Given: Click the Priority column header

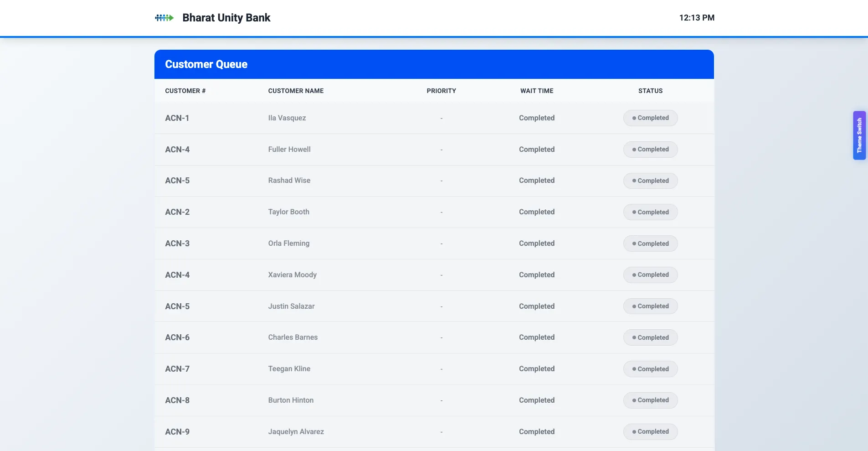Looking at the screenshot, I should (441, 91).
